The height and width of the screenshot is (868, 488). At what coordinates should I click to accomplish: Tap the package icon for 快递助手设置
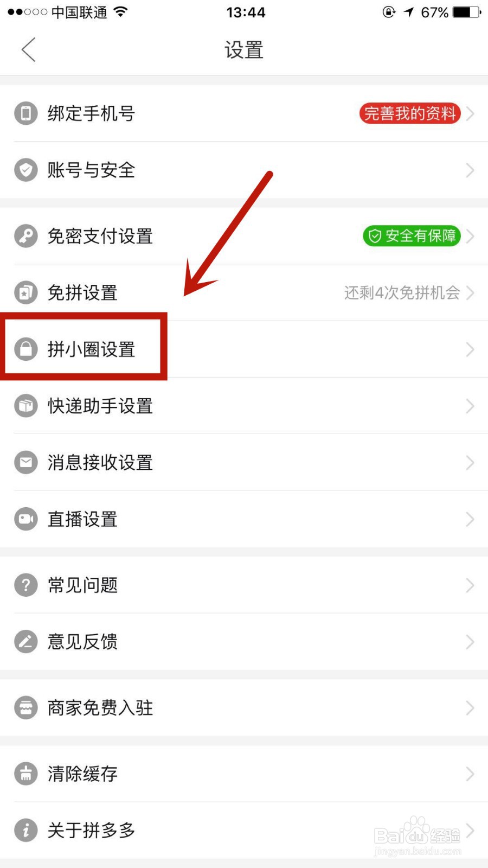[25, 406]
